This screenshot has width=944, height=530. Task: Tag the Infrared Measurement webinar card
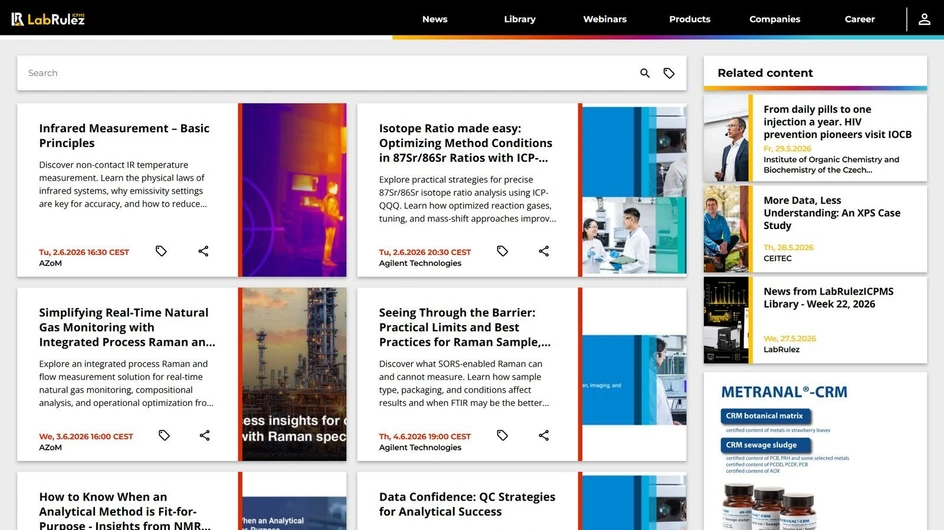point(161,251)
